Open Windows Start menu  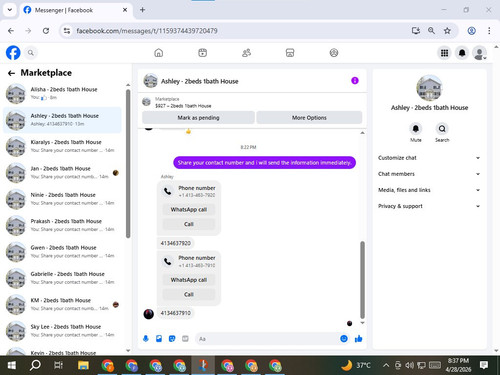point(12,365)
